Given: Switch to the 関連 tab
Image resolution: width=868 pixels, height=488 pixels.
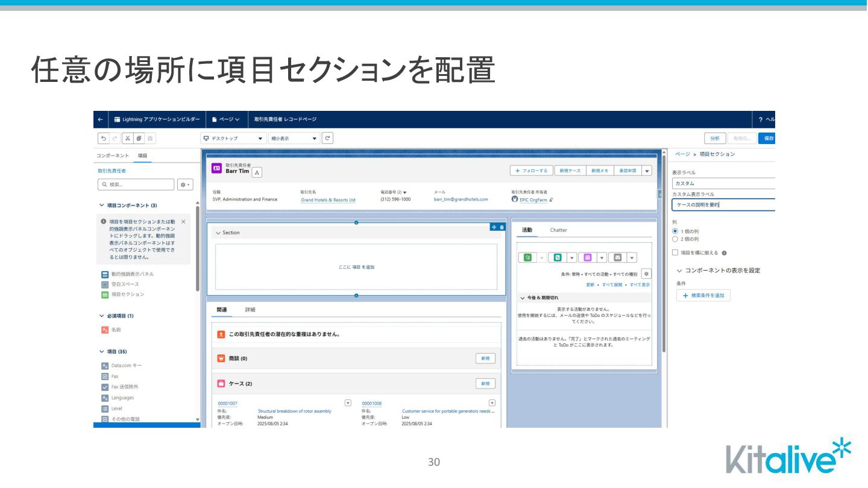Looking at the screenshot, I should [x=222, y=310].
